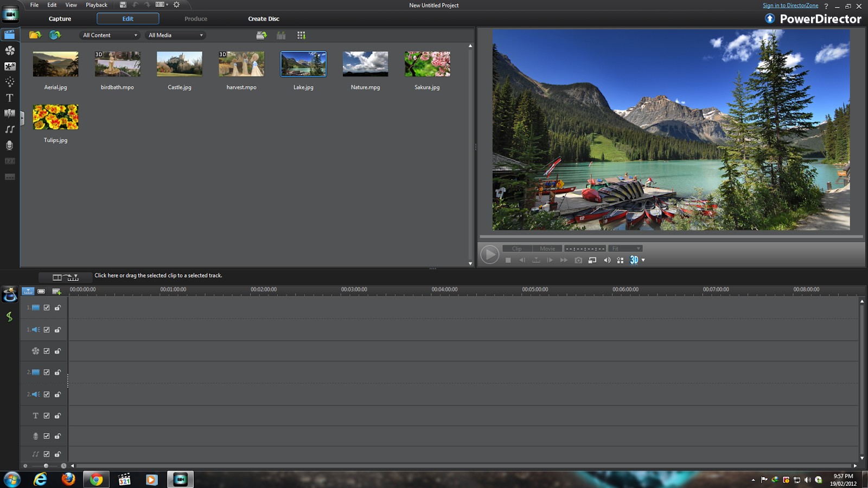Open the PiP Objects Room sidebar icon

click(x=10, y=66)
